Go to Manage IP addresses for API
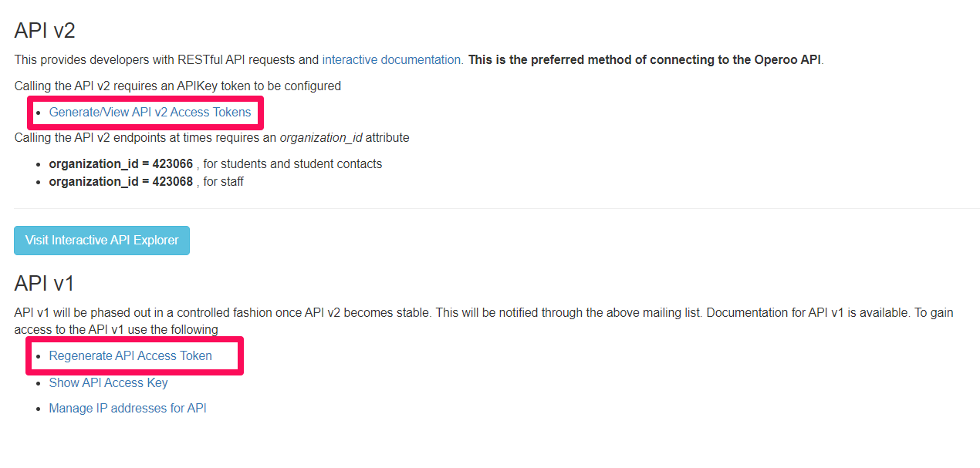This screenshot has height=468, width=980. 127,409
